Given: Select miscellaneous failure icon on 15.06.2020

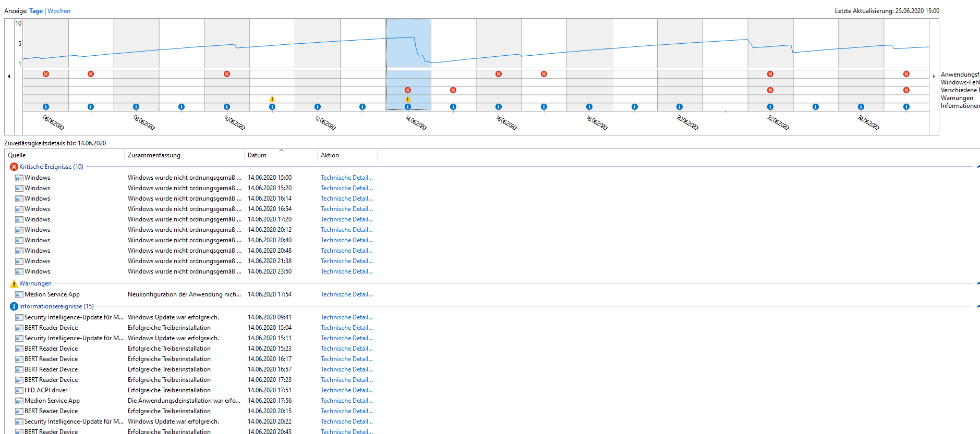Looking at the screenshot, I should (453, 90).
